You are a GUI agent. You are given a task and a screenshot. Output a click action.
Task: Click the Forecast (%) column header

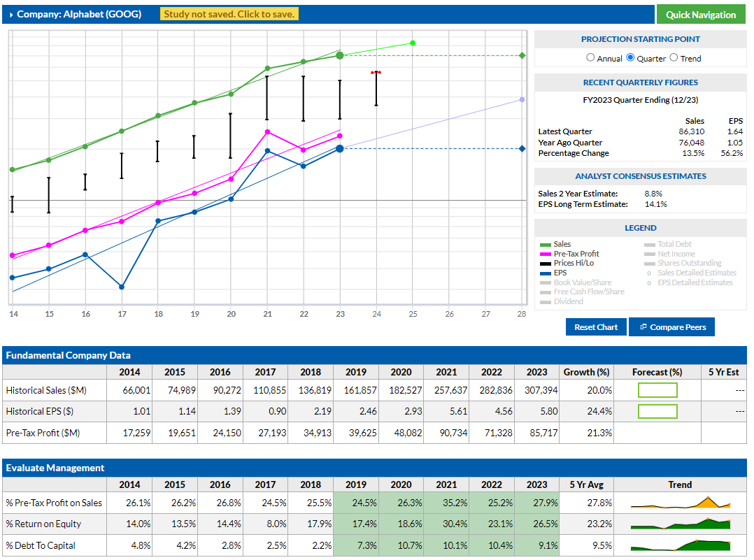click(x=657, y=372)
